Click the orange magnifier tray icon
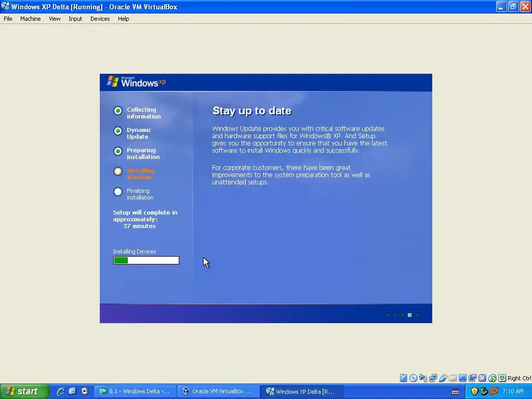 (494, 392)
